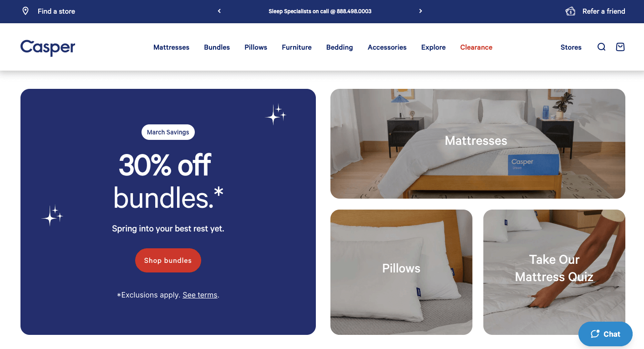Click the refer a friend gift icon
This screenshot has height=349, width=644.
570,11
